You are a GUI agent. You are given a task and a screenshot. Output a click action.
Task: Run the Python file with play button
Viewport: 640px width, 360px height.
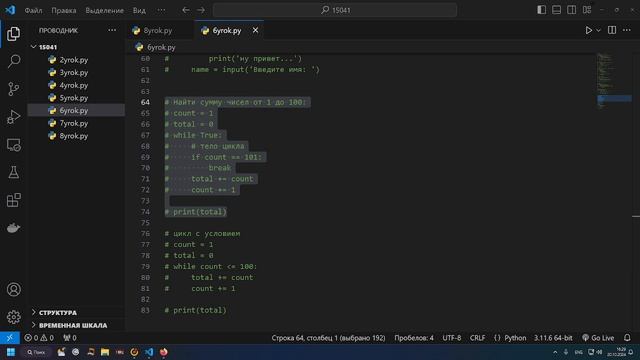(589, 30)
